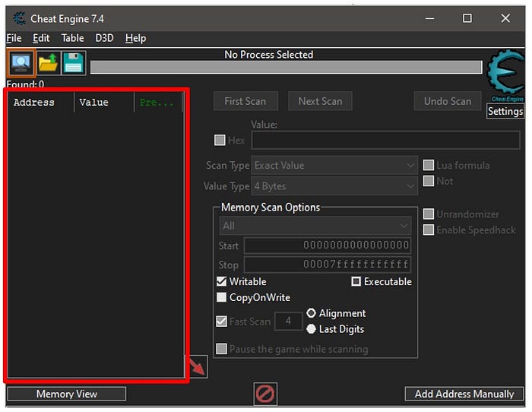Image resolution: width=532 pixels, height=412 pixels.
Task: Open the Table menu
Action: coord(73,38)
